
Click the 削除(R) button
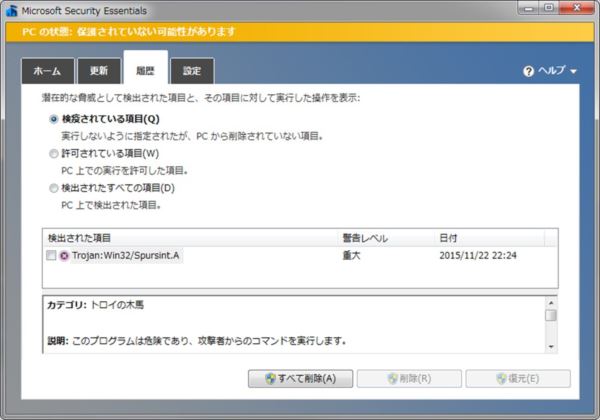tap(409, 379)
